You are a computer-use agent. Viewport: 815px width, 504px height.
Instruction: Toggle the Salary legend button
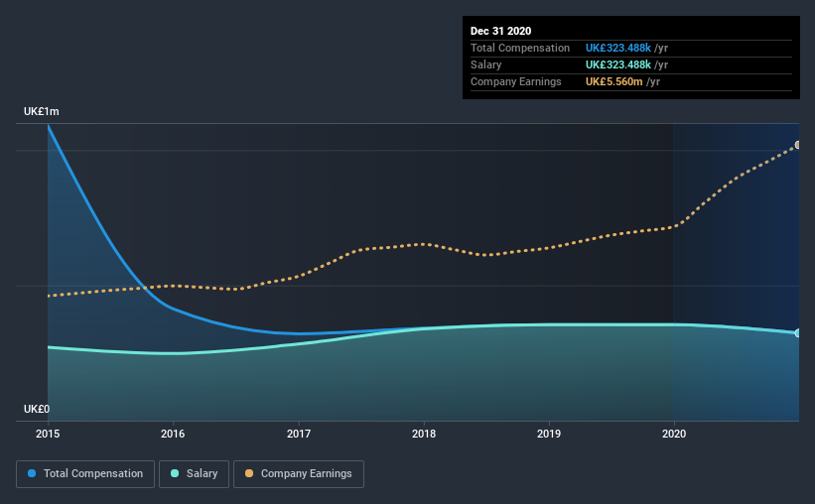click(x=194, y=474)
